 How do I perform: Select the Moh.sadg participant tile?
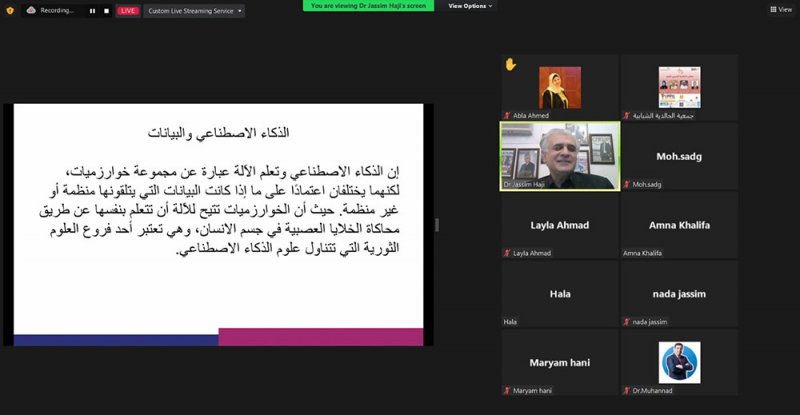[679, 156]
